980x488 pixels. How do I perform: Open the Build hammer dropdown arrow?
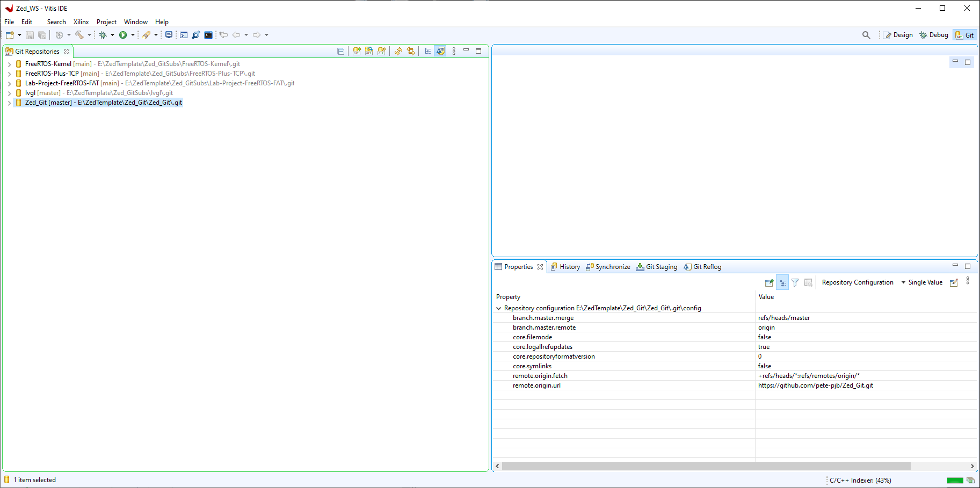pyautogui.click(x=89, y=35)
